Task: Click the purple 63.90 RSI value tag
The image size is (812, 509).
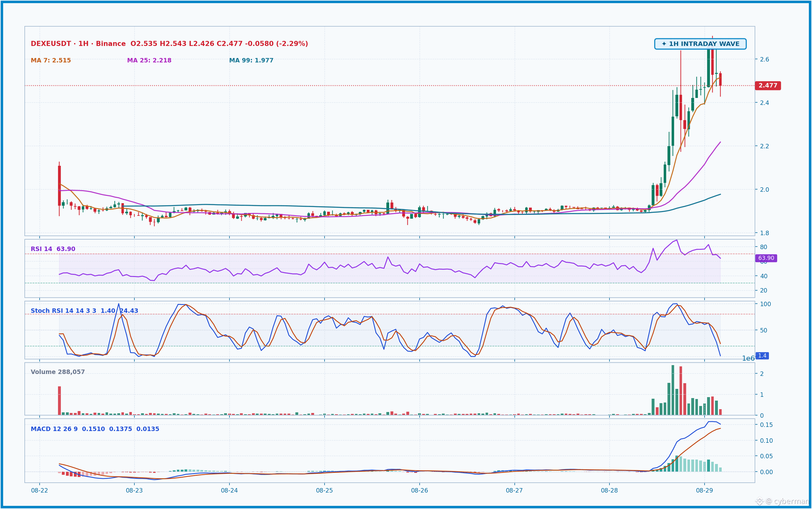Action: tap(766, 258)
